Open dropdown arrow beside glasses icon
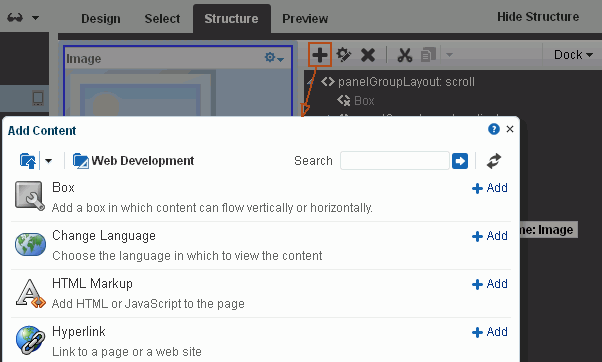 coord(35,18)
